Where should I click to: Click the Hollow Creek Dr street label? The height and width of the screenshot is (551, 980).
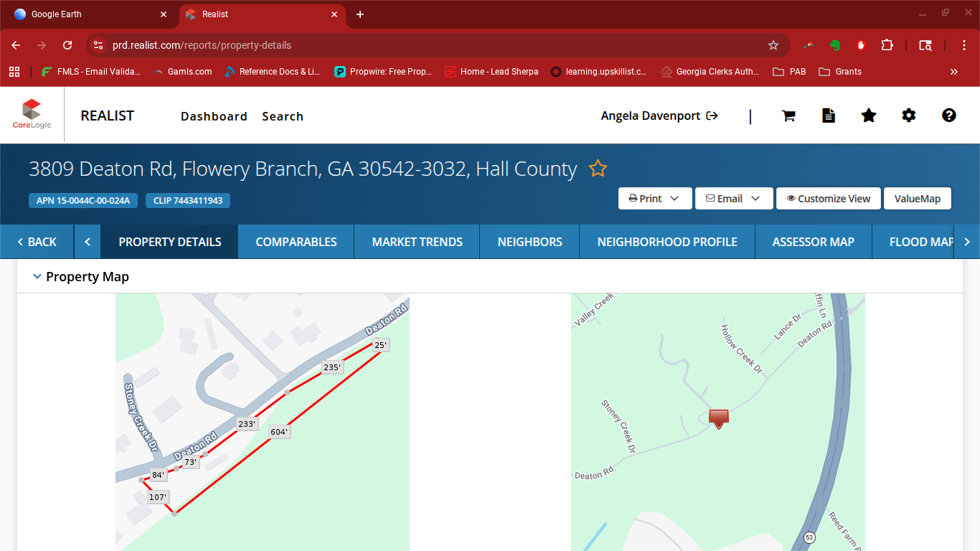coord(741,349)
